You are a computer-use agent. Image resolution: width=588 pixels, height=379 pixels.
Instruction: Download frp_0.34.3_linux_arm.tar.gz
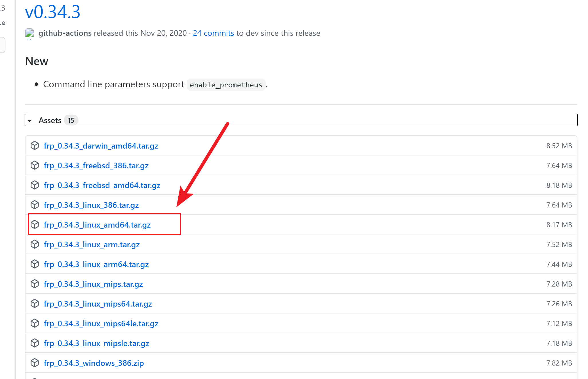(92, 244)
